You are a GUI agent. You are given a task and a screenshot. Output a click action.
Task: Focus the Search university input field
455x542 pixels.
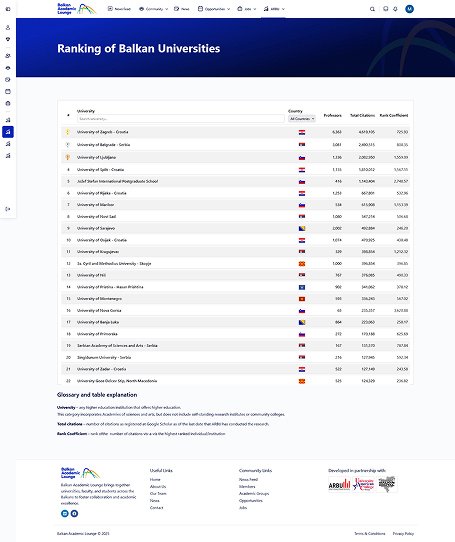[x=180, y=119]
